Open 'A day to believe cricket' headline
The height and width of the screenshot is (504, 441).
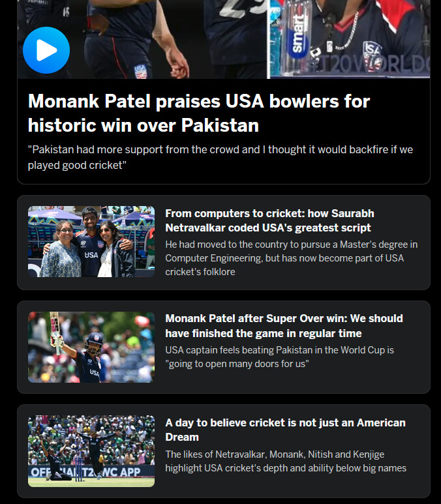tap(285, 430)
